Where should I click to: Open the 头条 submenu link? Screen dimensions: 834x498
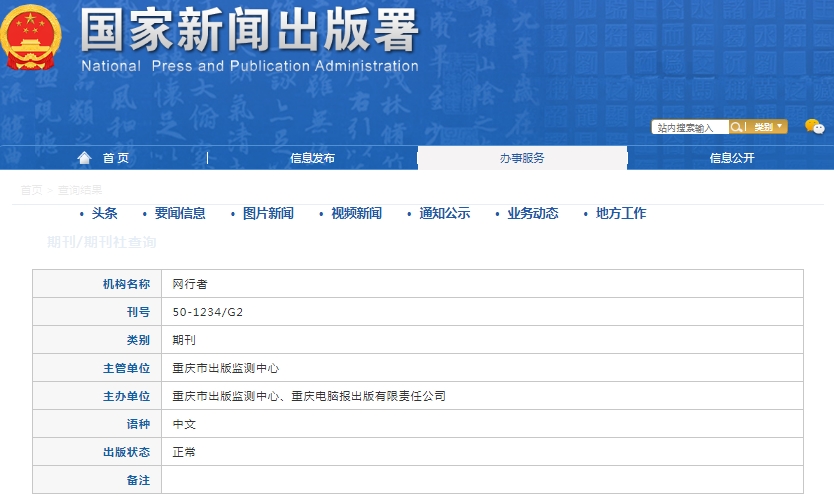tap(104, 213)
